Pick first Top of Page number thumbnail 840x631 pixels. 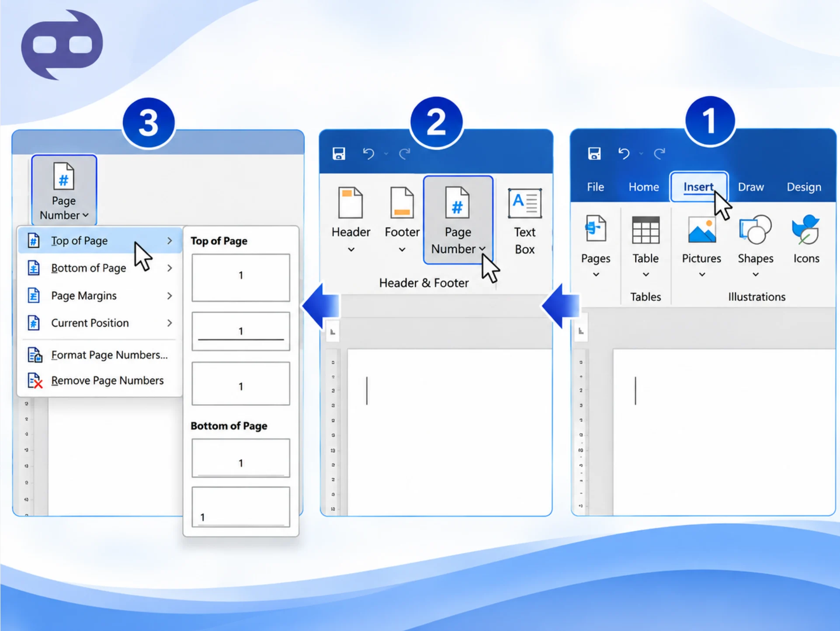[x=241, y=278]
